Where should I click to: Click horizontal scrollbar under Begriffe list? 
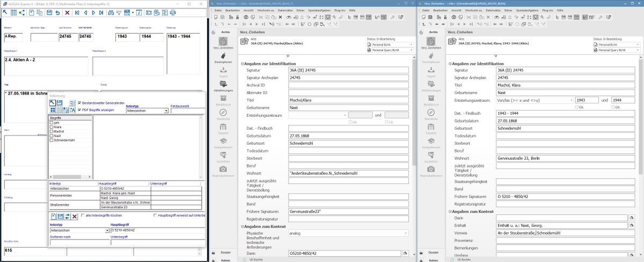tap(70, 177)
